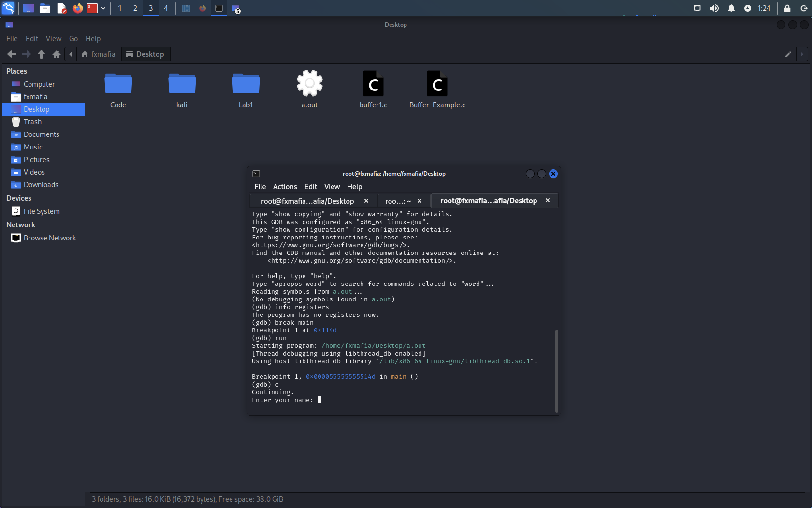Open the terminal View menu

(x=332, y=187)
